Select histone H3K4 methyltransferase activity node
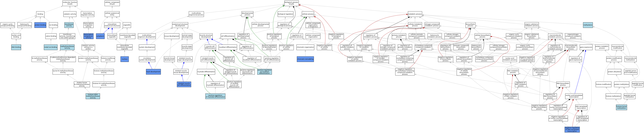 pos(93,96)
